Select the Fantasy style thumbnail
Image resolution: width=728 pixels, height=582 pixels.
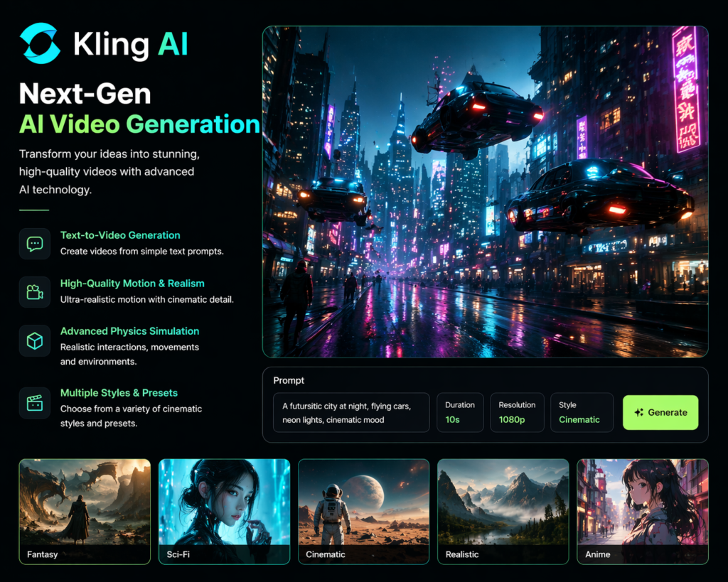84,512
